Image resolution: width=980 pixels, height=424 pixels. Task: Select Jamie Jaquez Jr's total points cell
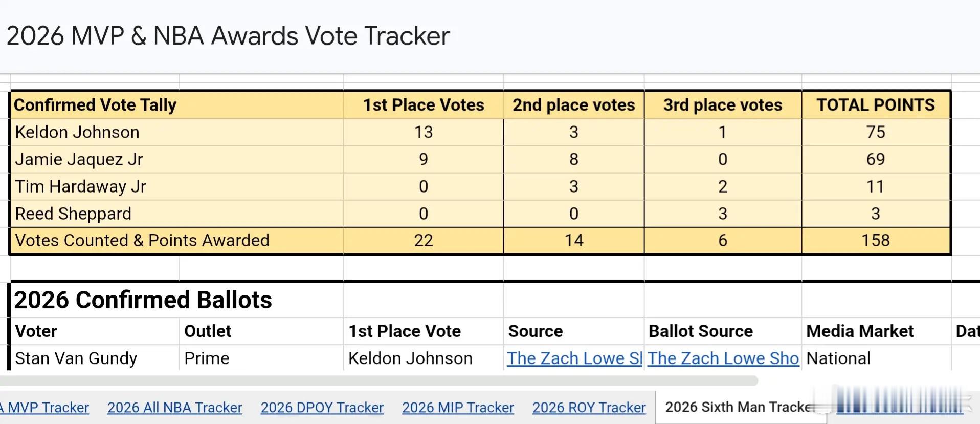pyautogui.click(x=875, y=159)
